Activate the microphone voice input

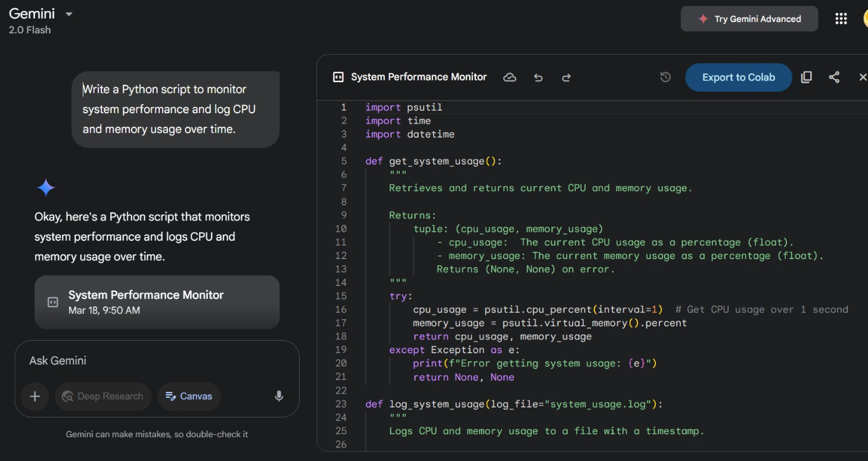(x=279, y=397)
